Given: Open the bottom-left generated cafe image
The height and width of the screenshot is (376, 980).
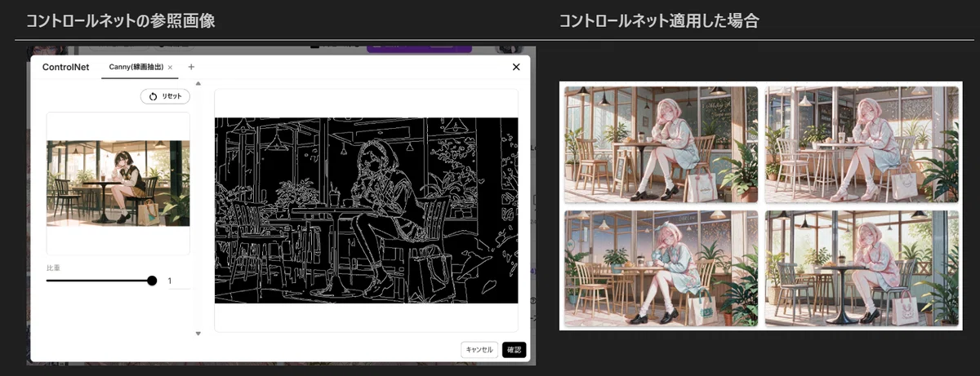Looking at the screenshot, I should (661, 268).
